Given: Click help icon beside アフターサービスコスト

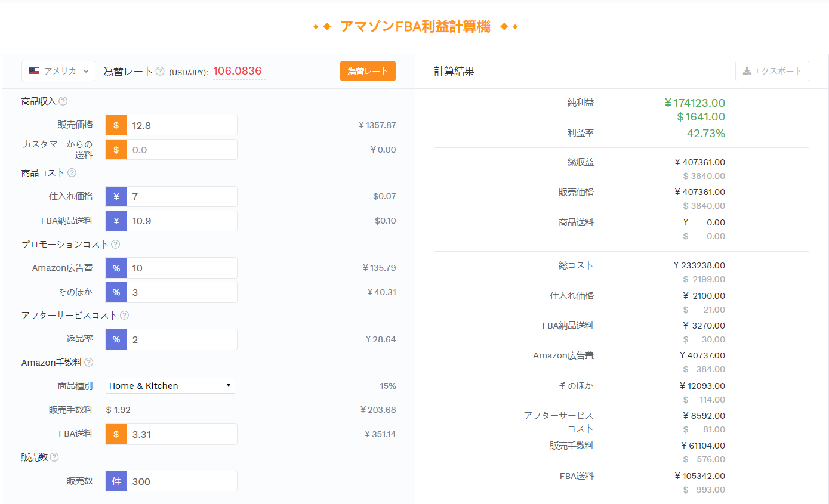Looking at the screenshot, I should [124, 315].
